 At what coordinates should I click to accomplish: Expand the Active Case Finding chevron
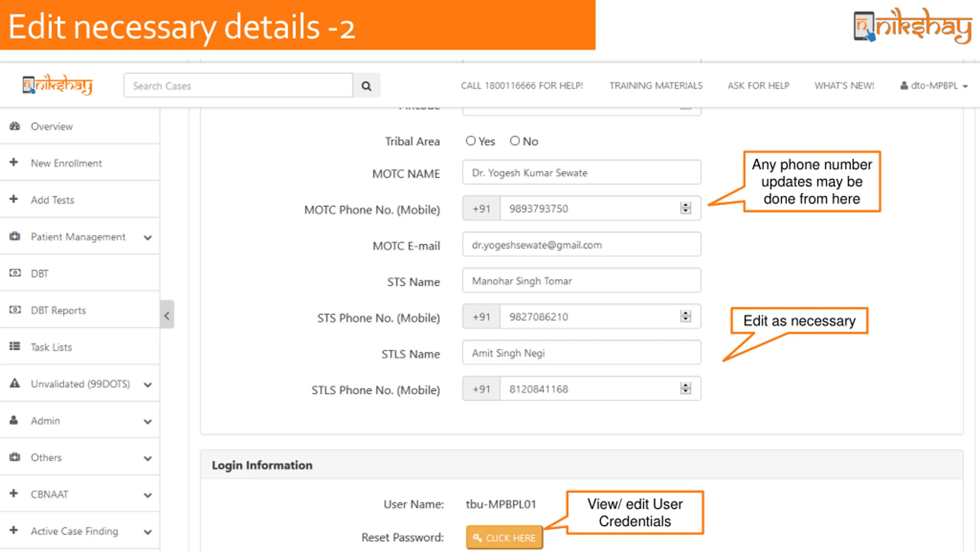(x=148, y=532)
